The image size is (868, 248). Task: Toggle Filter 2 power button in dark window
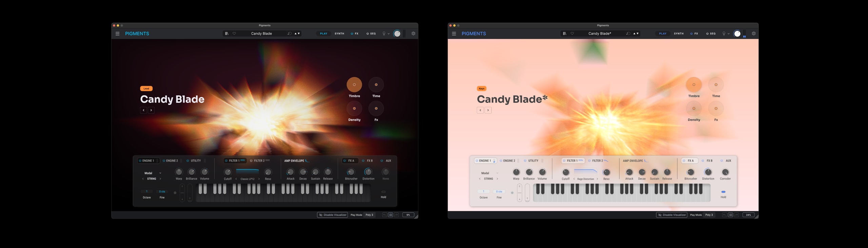251,161
